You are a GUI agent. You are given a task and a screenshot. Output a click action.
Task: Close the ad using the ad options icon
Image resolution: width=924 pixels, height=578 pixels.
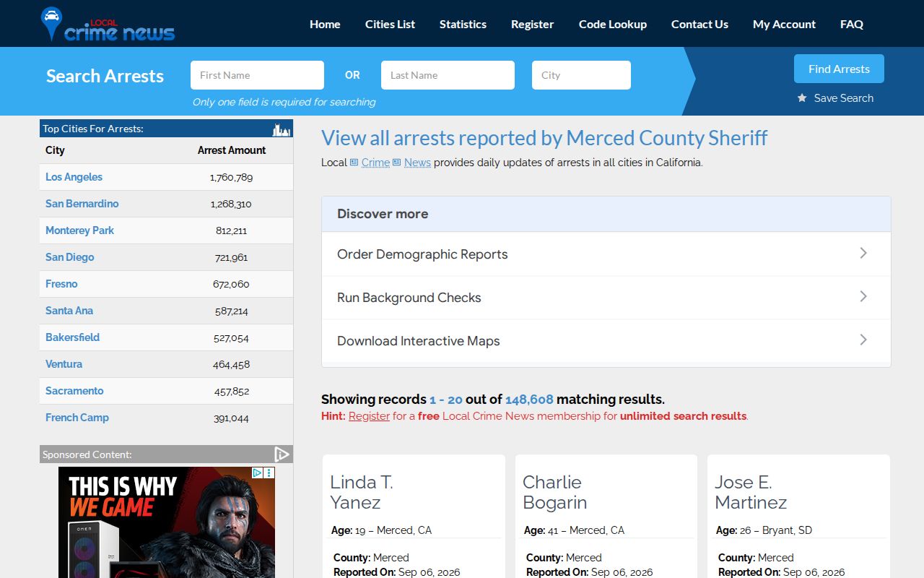[269, 473]
